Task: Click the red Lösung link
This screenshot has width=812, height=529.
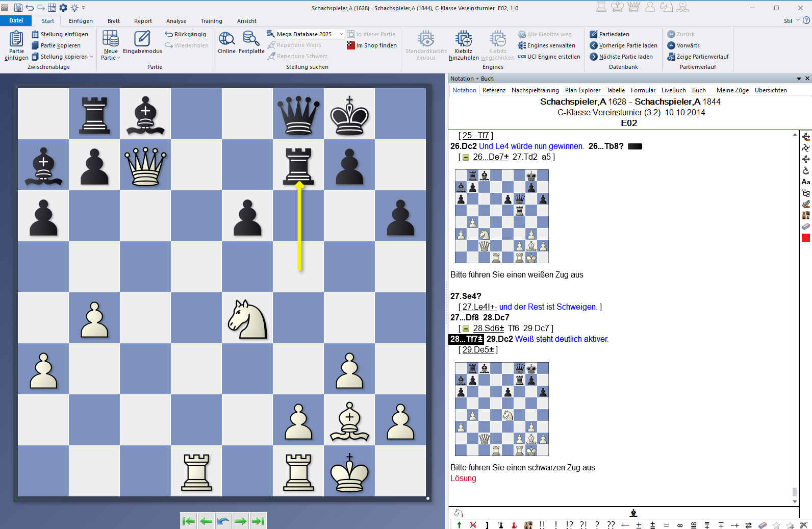Action: [x=463, y=478]
